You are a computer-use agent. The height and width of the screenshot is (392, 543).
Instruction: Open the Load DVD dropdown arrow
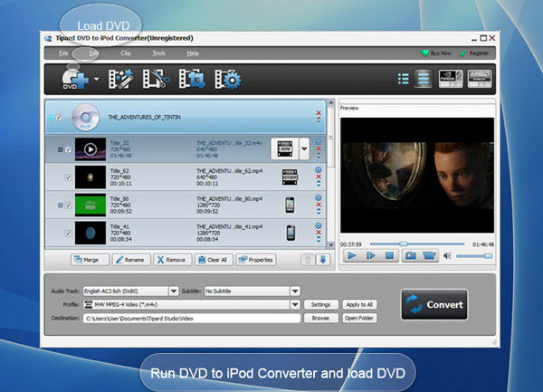(96, 79)
